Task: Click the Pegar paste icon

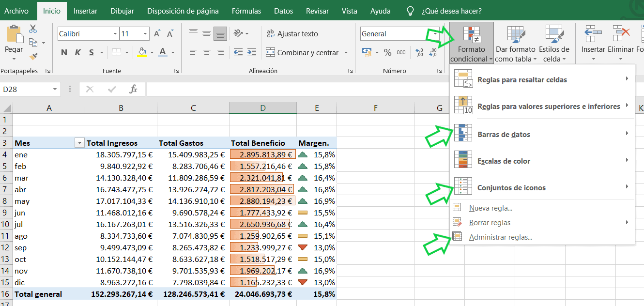Action: click(14, 34)
